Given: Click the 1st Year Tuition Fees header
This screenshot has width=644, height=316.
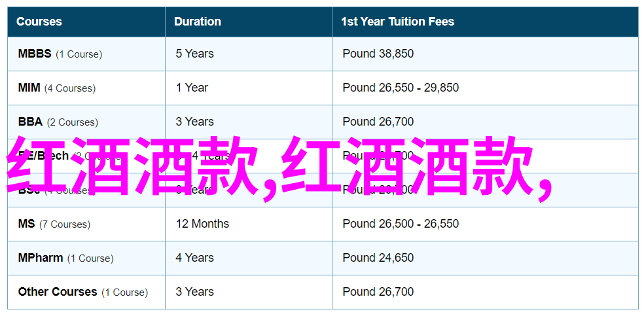Looking at the screenshot, I should click(x=397, y=22).
